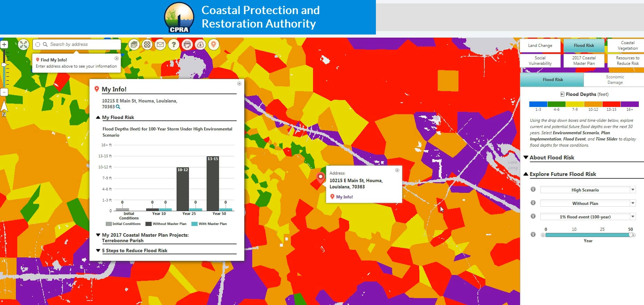Zoom out with the minus button
644x305 pixels.
click(4, 92)
